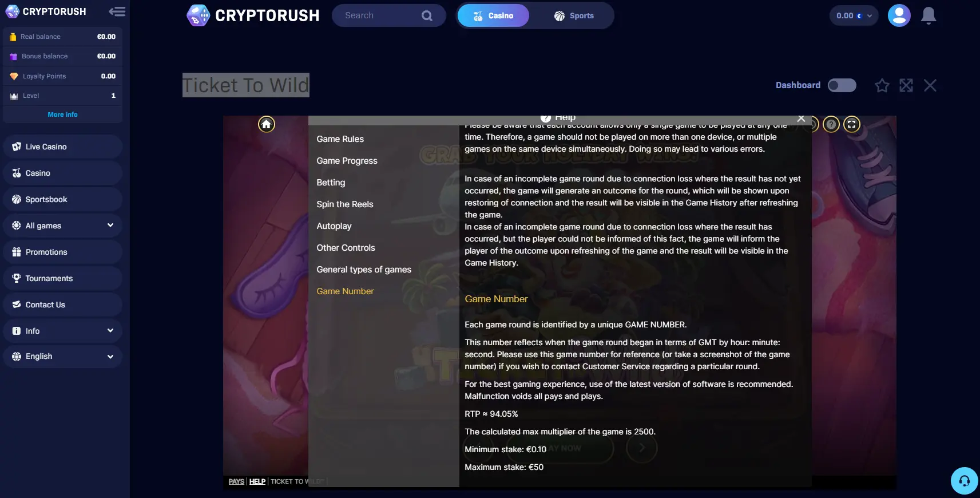This screenshot has height=498, width=980.
Task: Open the live support headset chat
Action: [x=965, y=481]
